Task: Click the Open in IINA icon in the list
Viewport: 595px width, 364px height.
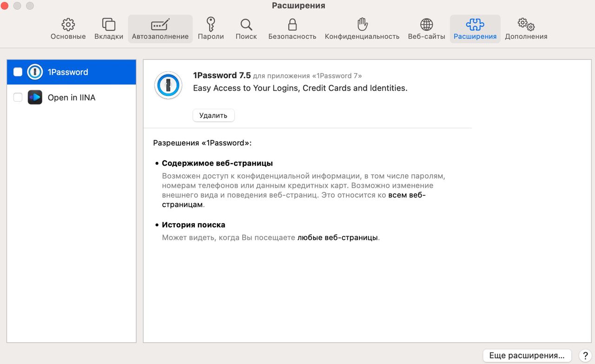Action: coord(35,97)
